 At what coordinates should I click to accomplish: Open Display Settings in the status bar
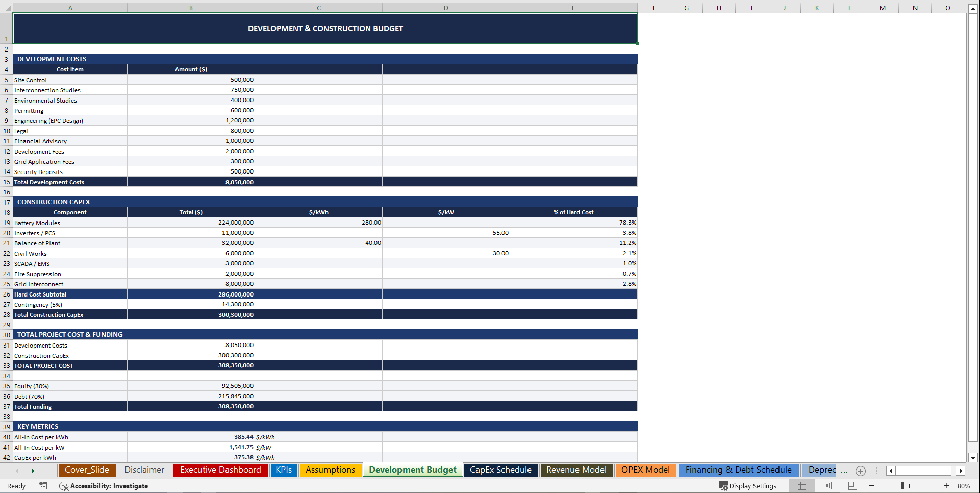748,486
